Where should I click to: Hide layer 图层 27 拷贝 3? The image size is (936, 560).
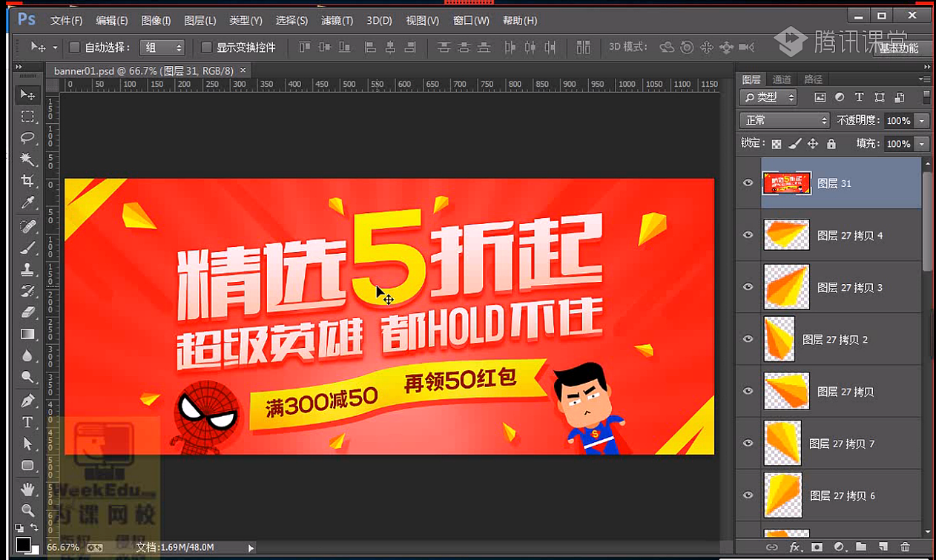(x=748, y=287)
